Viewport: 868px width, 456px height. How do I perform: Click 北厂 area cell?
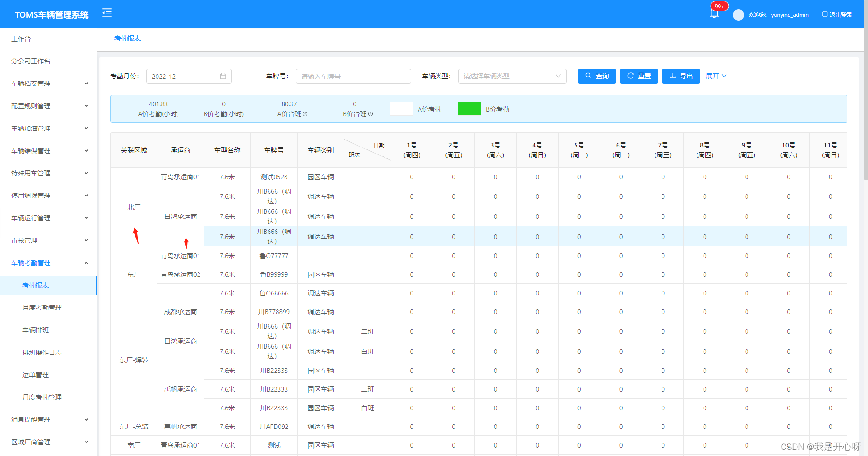134,207
